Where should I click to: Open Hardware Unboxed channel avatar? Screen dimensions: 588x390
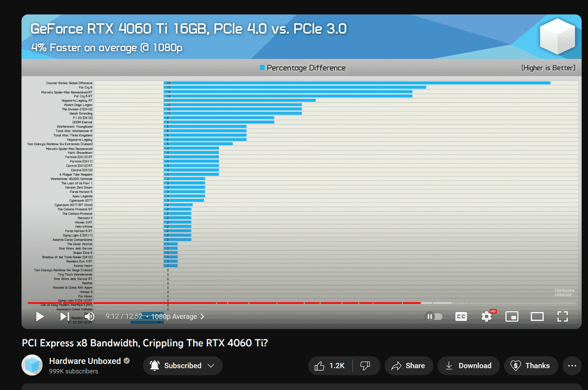pos(32,365)
